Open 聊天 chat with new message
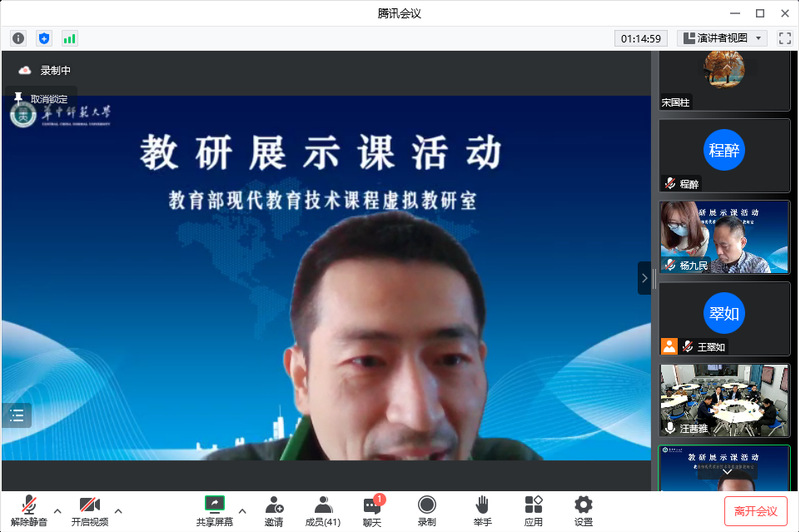The width and height of the screenshot is (799, 532). pos(372,510)
